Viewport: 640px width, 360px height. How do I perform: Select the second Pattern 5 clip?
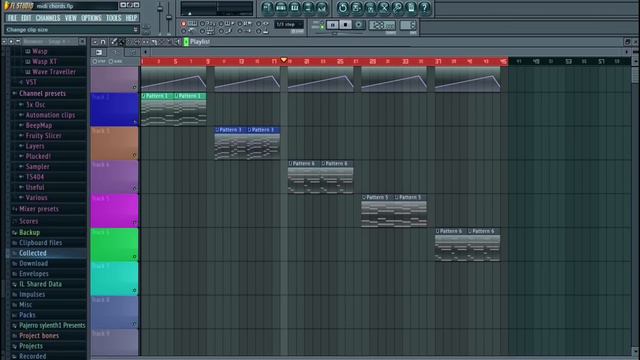coord(410,211)
